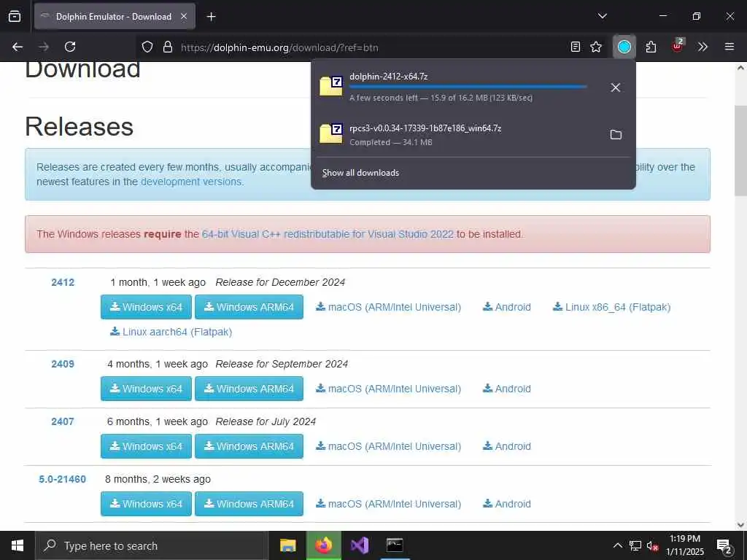The image size is (747, 560).
Task: Open File Explorer from the taskbar
Action: (x=287, y=545)
